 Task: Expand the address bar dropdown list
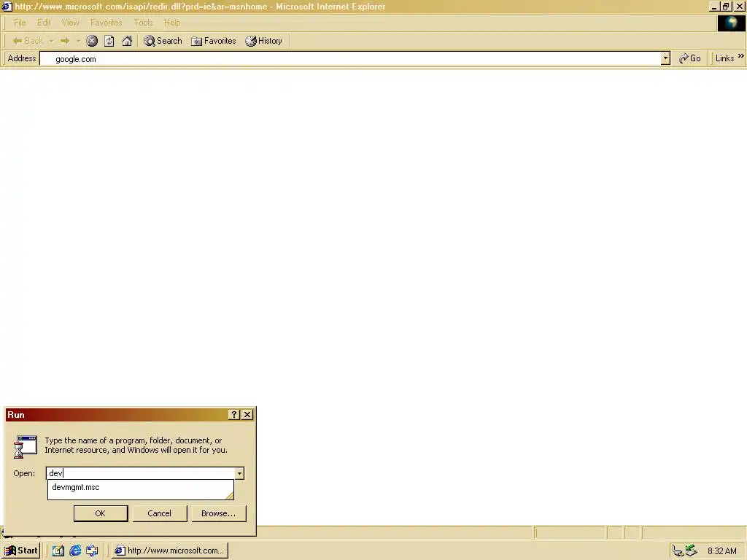point(665,58)
